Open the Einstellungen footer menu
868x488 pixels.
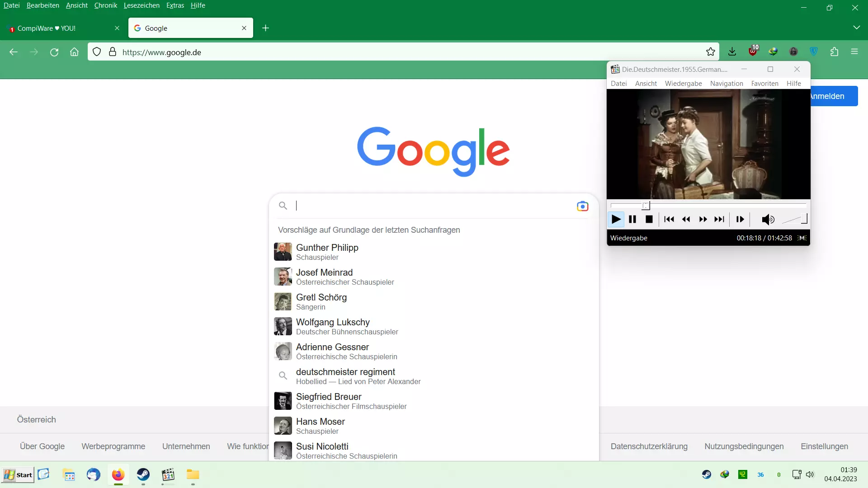(825, 446)
